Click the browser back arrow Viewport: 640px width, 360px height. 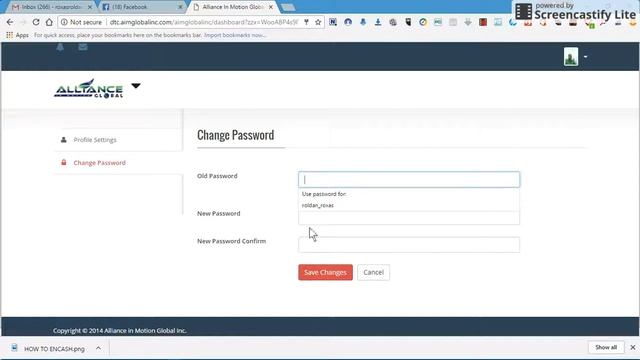click(10, 22)
